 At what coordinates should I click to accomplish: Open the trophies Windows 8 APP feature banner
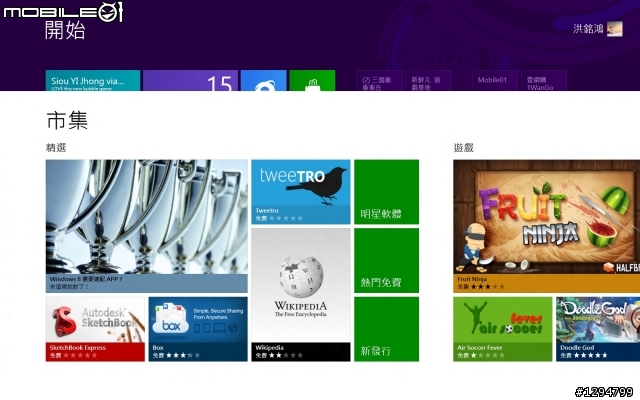point(147,226)
